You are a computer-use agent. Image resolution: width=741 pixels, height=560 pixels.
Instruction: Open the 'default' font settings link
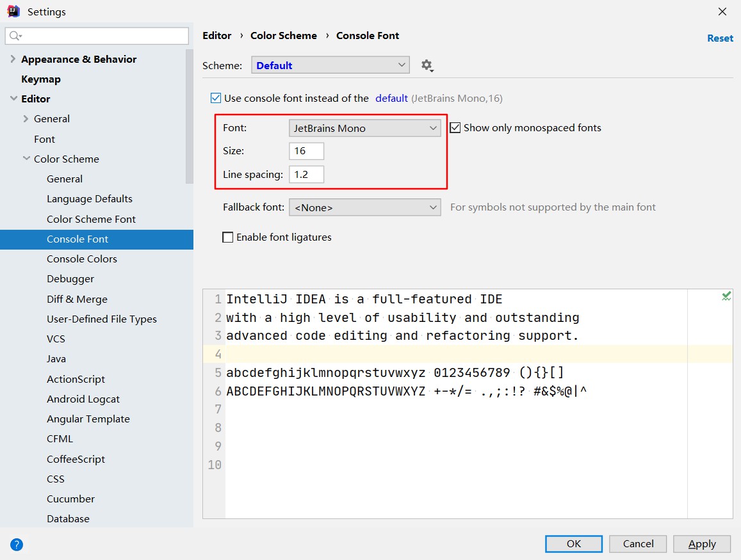point(391,99)
